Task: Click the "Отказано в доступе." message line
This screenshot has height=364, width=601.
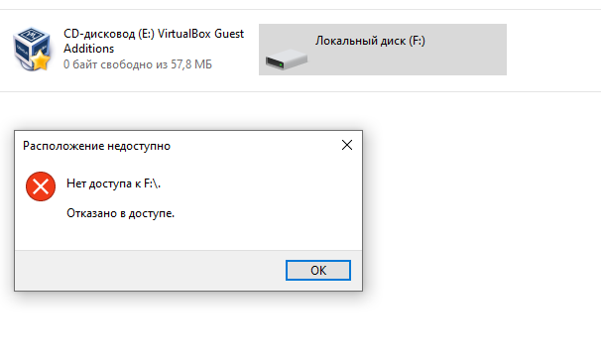Action: [x=120, y=213]
